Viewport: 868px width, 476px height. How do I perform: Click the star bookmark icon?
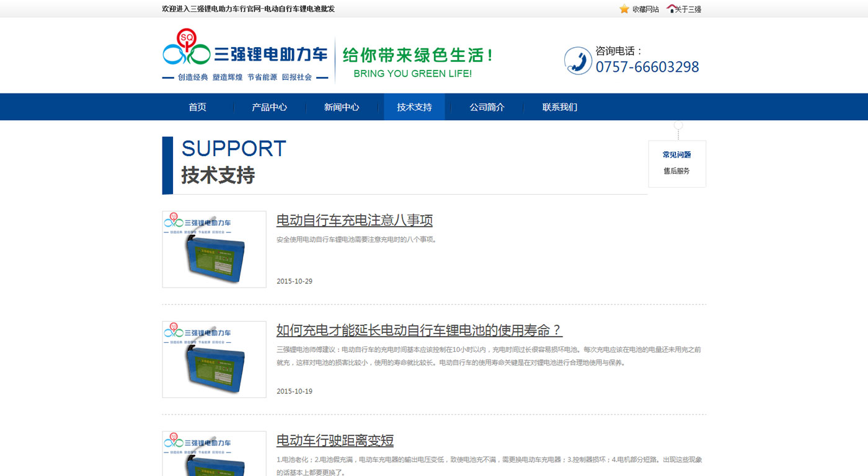pyautogui.click(x=624, y=9)
